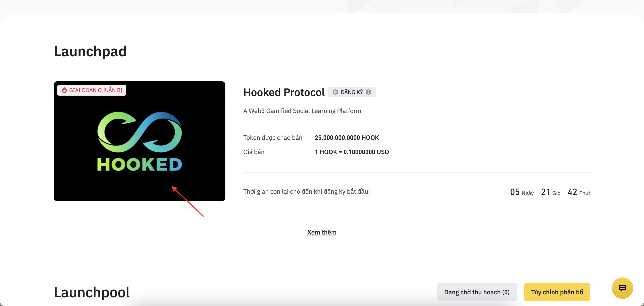Click the countdown hours value 21 Giờ

click(551, 192)
